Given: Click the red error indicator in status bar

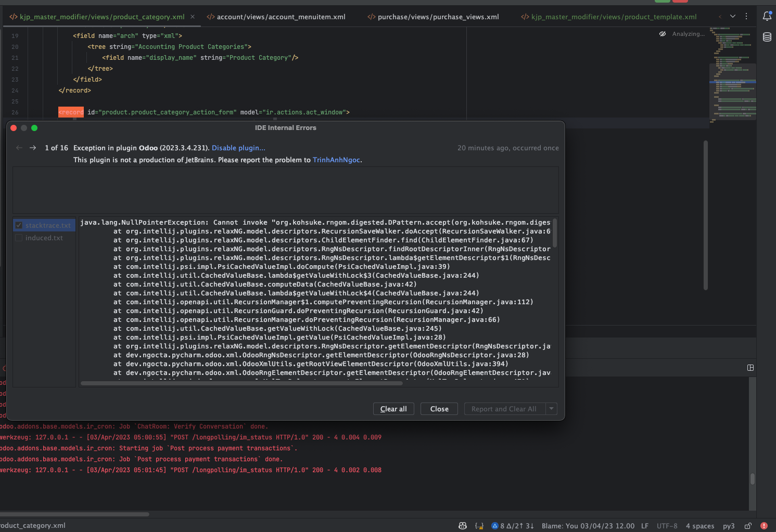Looking at the screenshot, I should point(764,526).
